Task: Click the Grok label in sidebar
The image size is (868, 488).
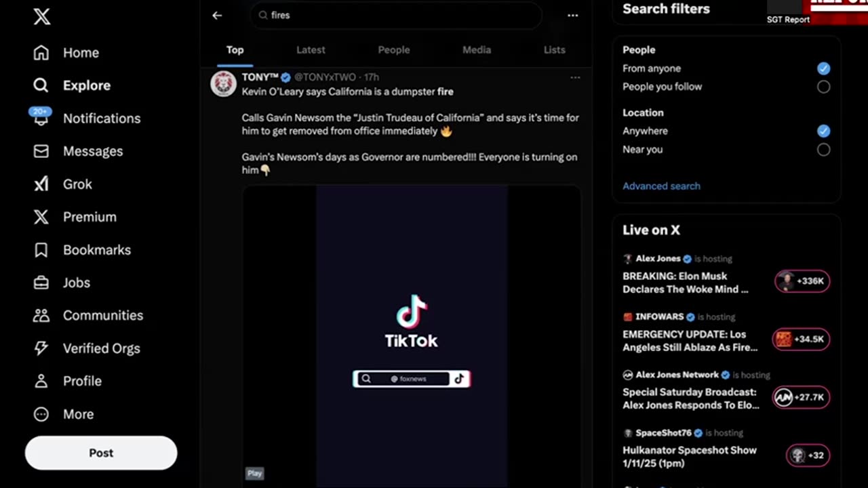Action: (x=77, y=184)
